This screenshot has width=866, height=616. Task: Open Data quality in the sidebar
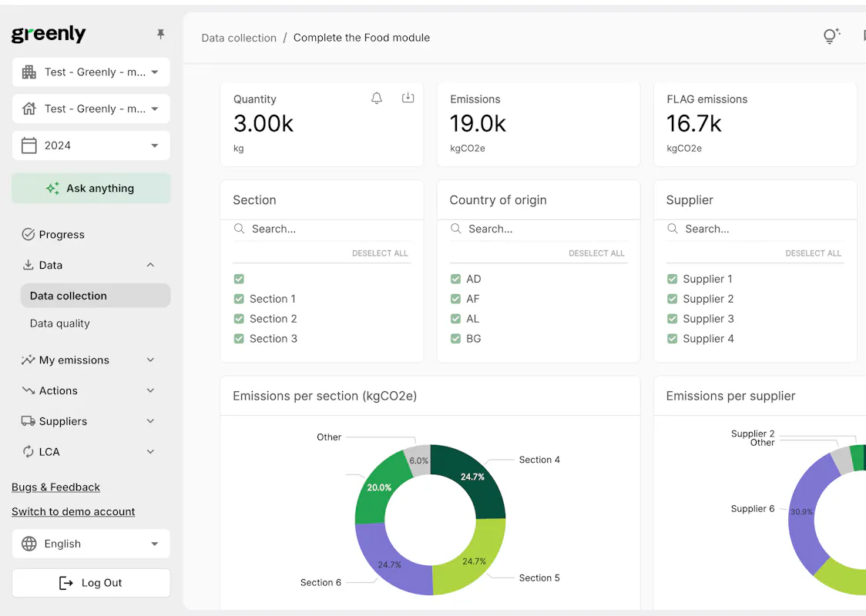point(59,323)
